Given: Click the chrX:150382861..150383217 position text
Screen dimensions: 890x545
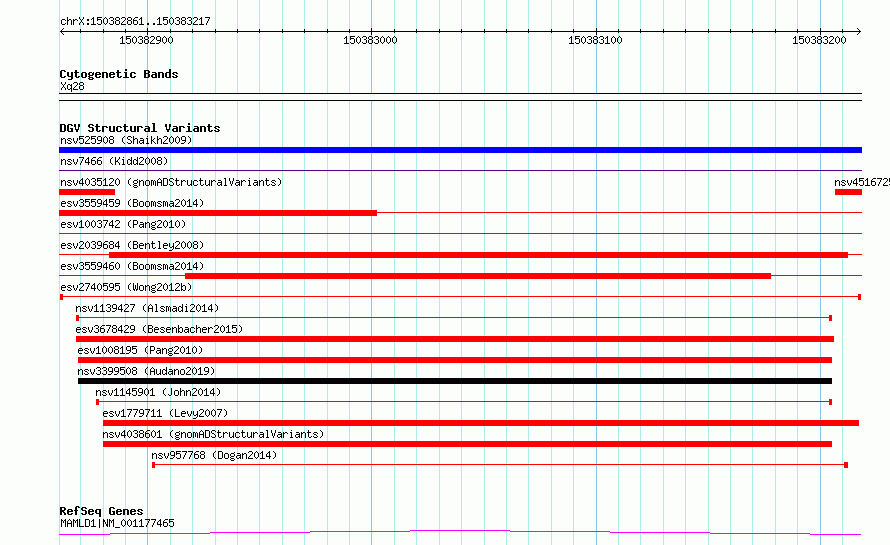Looking at the screenshot, I should 135,21.
